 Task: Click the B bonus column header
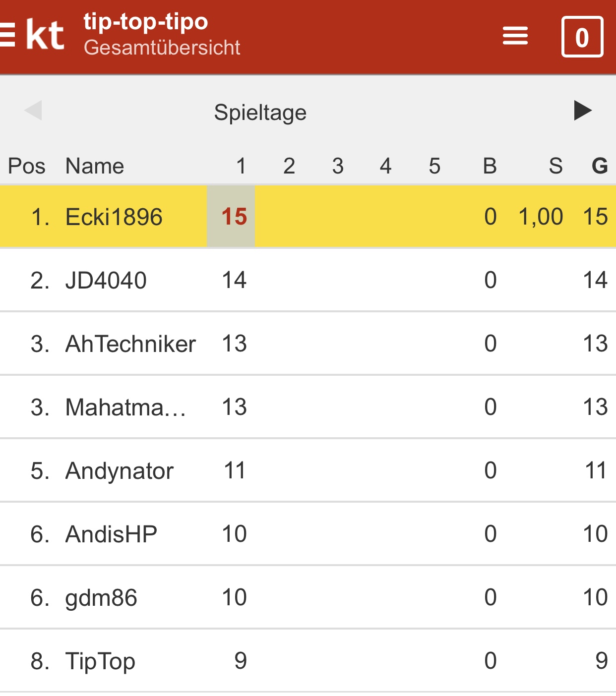coord(490,166)
